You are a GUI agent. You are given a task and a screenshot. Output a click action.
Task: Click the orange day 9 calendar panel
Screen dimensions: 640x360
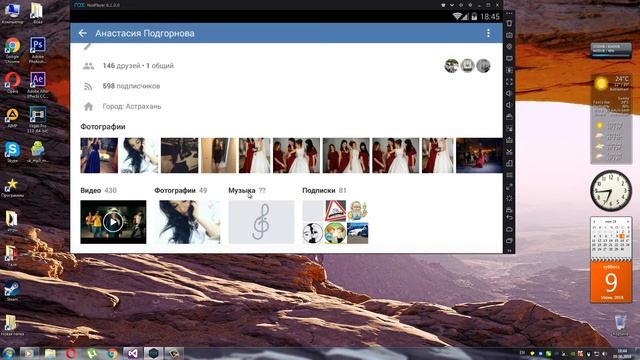tap(611, 282)
